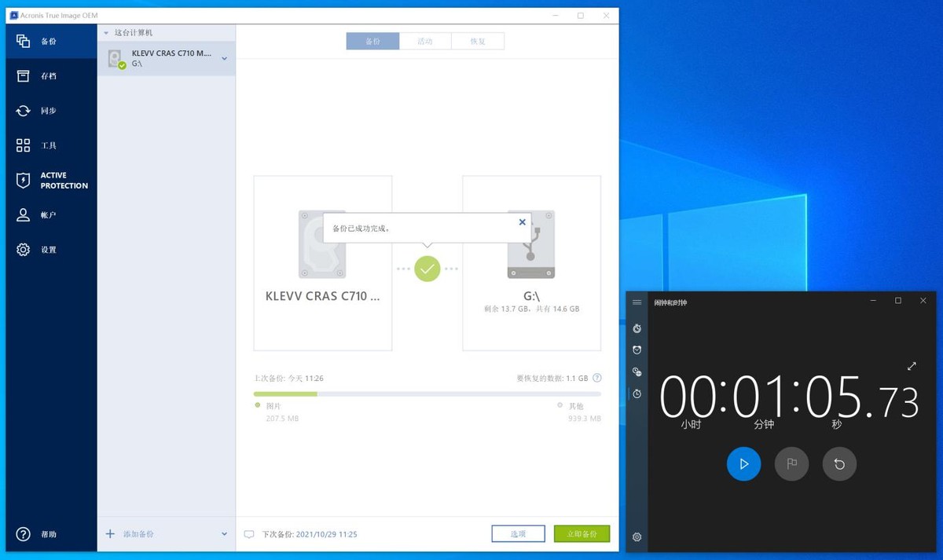Click the 207.5 MB value
The height and width of the screenshot is (560, 943).
pos(282,419)
